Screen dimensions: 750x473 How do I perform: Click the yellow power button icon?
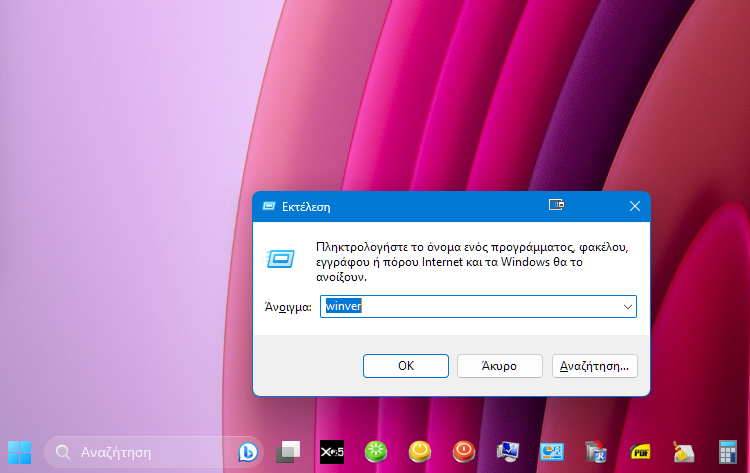(420, 452)
